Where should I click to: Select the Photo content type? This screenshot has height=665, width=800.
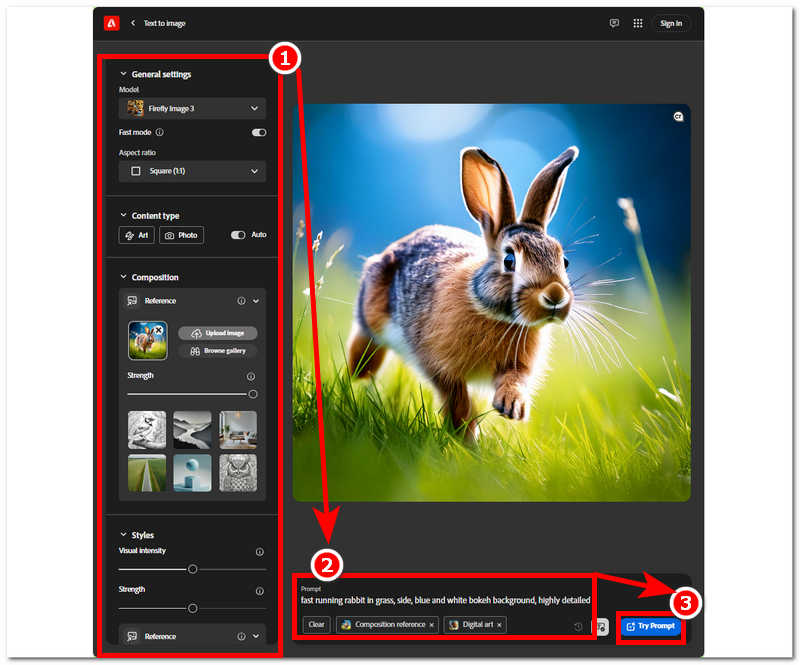pos(181,235)
